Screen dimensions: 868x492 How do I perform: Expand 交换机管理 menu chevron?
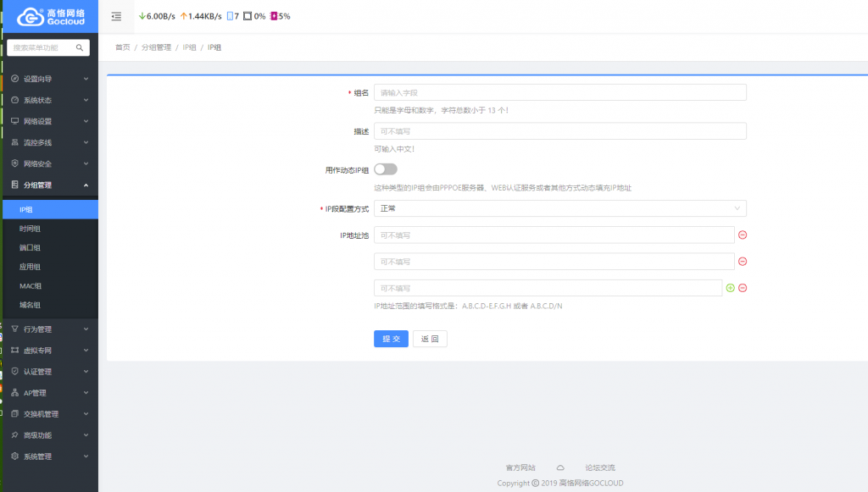click(x=86, y=414)
